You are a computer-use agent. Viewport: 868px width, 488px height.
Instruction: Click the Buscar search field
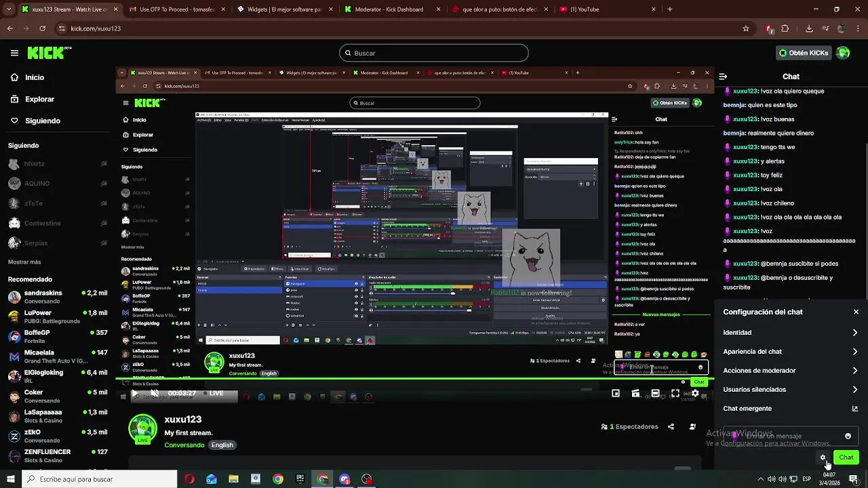pyautogui.click(x=434, y=53)
